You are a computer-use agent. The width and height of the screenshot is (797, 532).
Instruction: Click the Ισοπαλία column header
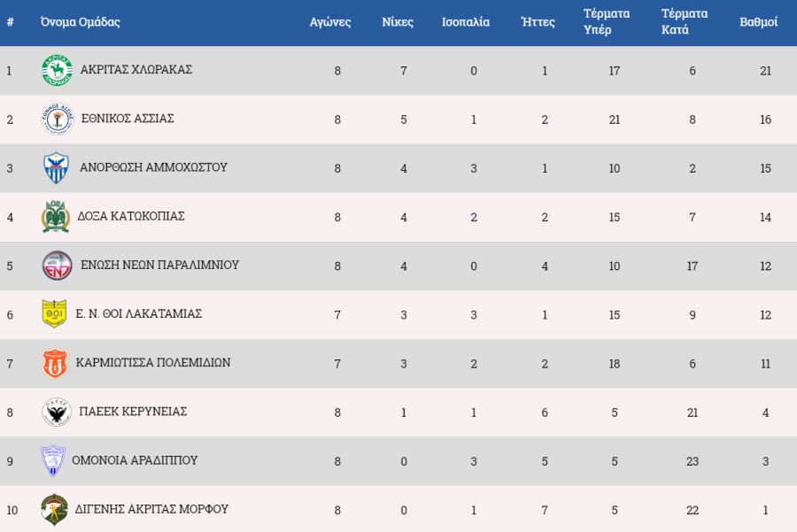pyautogui.click(x=466, y=22)
